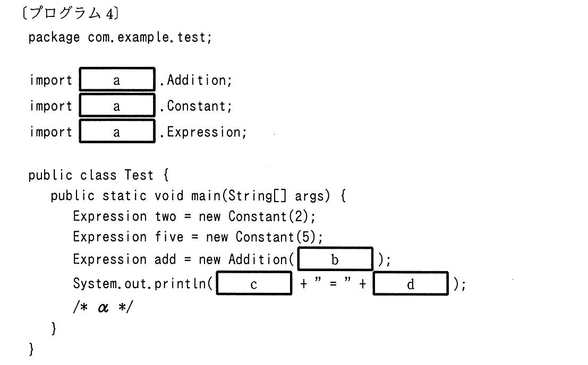Click the " = " string literal
The width and height of the screenshot is (588, 365).
pos(333,283)
